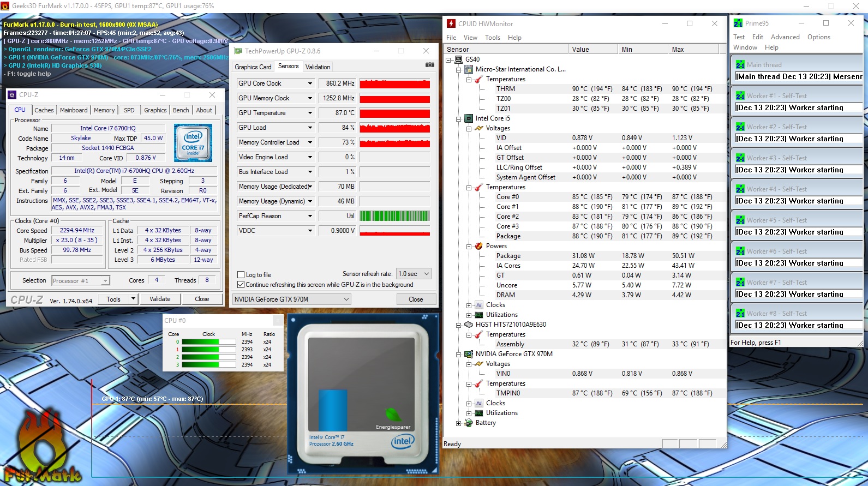Click the CPU-Z title bar icon
868x486 pixels.
click(x=12, y=95)
